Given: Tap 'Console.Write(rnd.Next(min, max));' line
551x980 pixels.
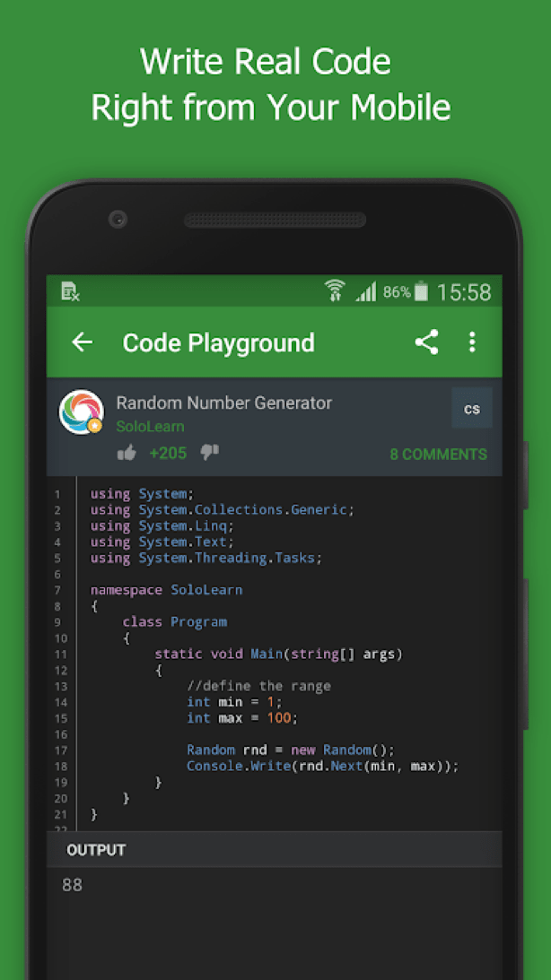Looking at the screenshot, I should (323, 767).
